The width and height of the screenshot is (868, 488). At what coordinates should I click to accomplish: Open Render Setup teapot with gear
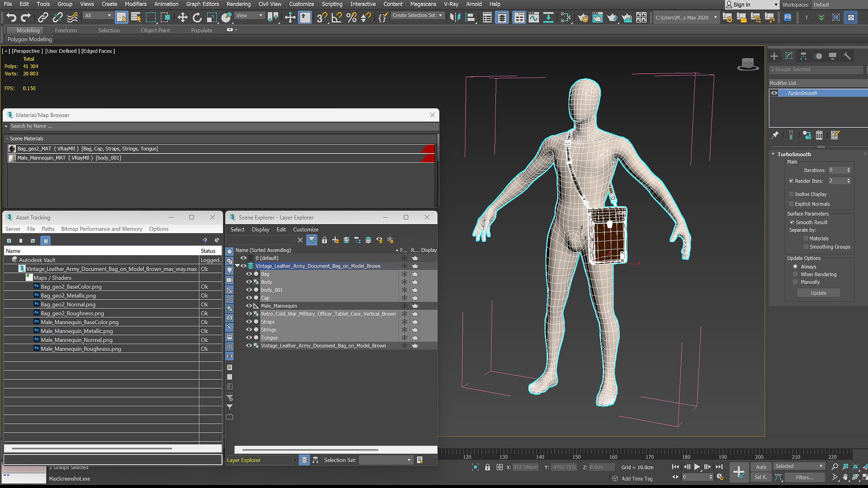(583, 17)
